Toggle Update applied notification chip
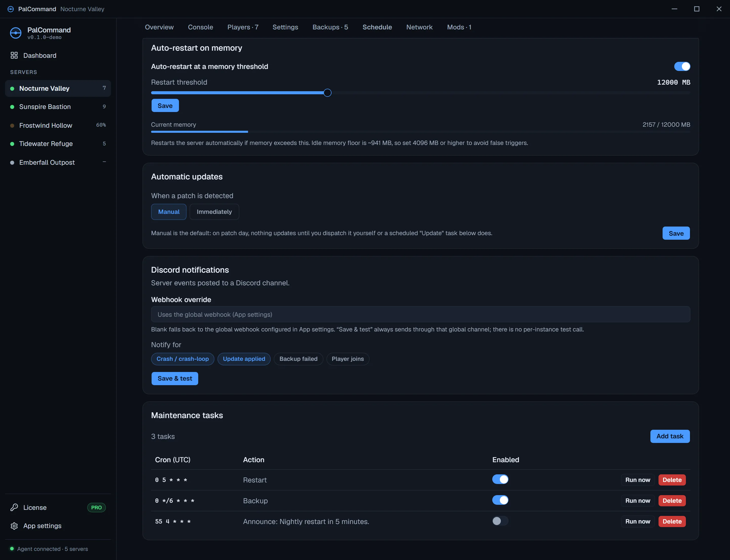Screen dimensions: 730x560 click(x=244, y=359)
